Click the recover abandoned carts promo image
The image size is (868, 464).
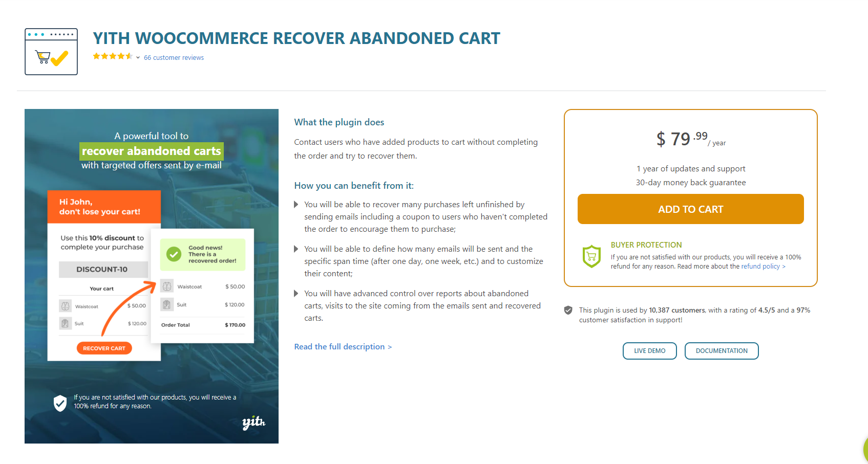(152, 276)
